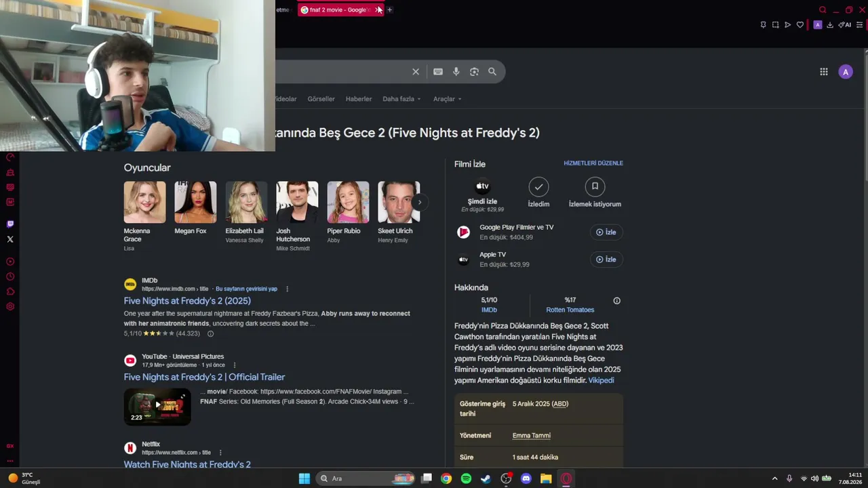Open info about the critic scores
The height and width of the screenshot is (488, 868).
pyautogui.click(x=616, y=301)
